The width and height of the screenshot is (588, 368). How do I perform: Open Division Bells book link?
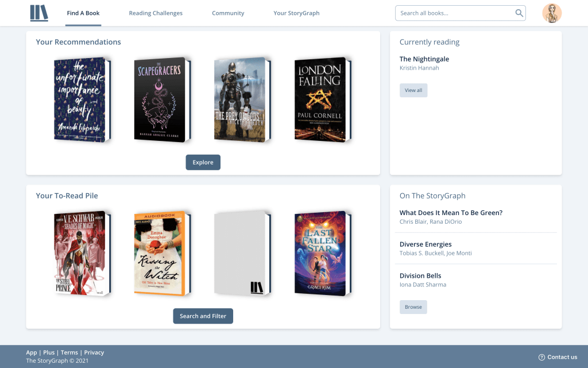[420, 275]
